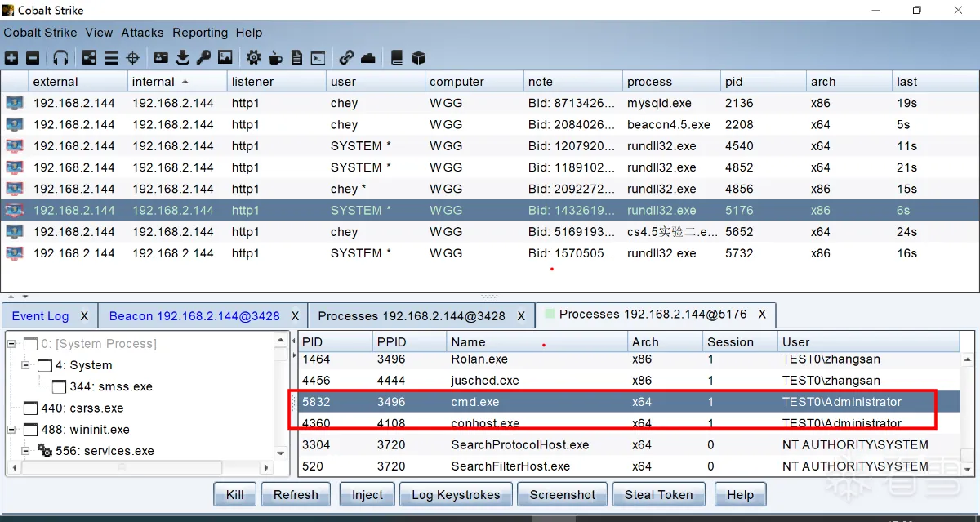Open the Help book icon
This screenshot has width=980, height=522.
click(x=397, y=58)
